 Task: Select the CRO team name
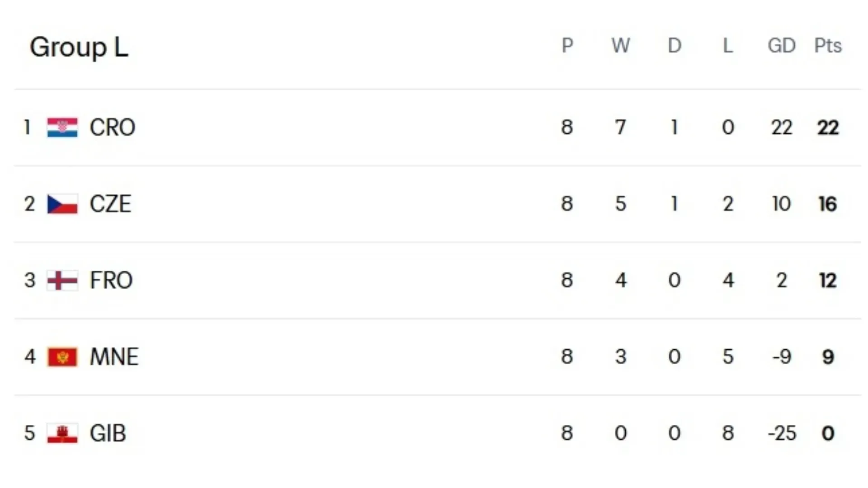[x=113, y=127]
